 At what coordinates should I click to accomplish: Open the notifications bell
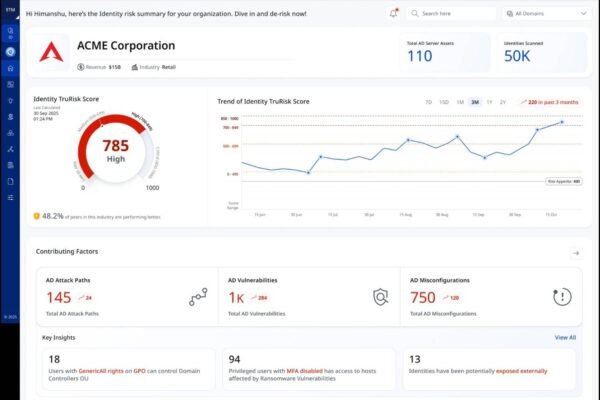point(393,14)
